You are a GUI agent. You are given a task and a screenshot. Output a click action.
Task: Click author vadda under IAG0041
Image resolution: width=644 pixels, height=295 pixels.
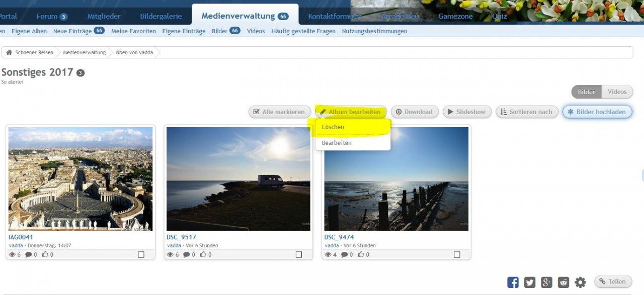point(16,246)
